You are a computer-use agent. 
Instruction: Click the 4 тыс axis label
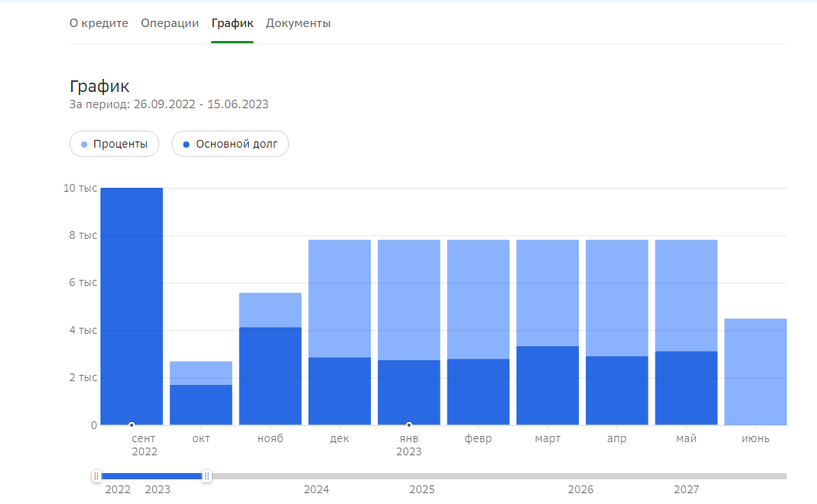point(83,330)
